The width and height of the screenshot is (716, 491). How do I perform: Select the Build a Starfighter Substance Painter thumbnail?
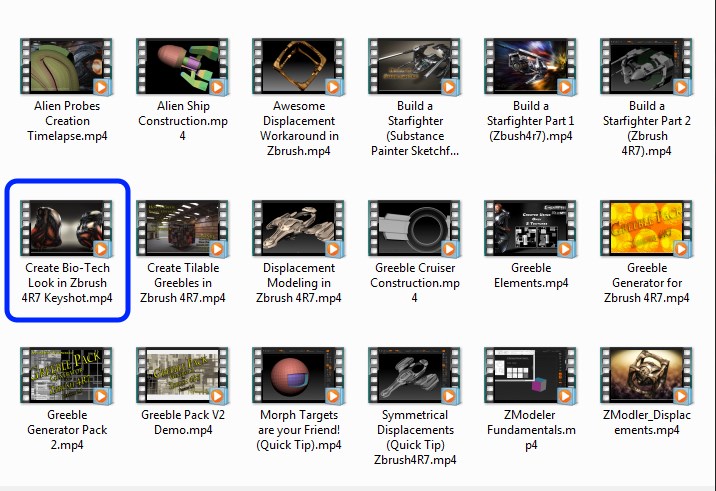[415, 67]
